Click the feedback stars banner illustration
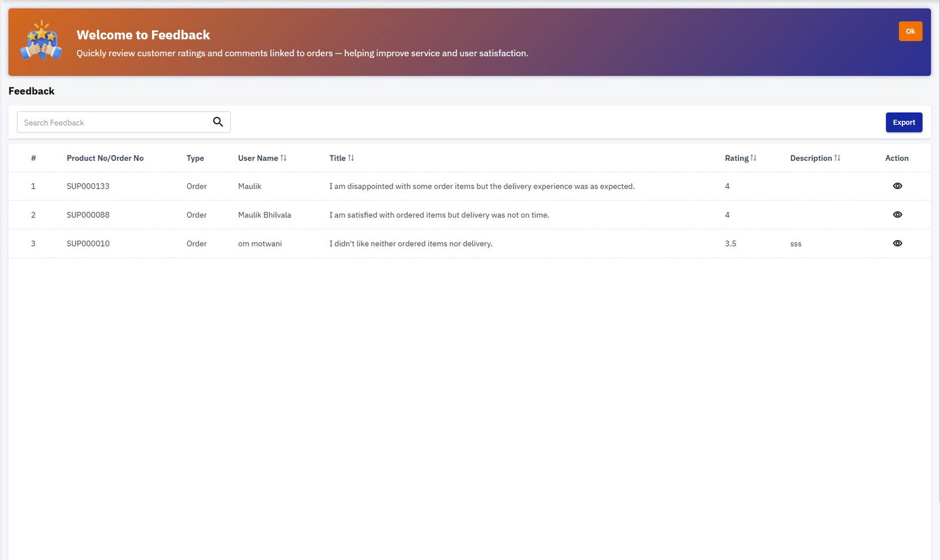 [x=41, y=41]
